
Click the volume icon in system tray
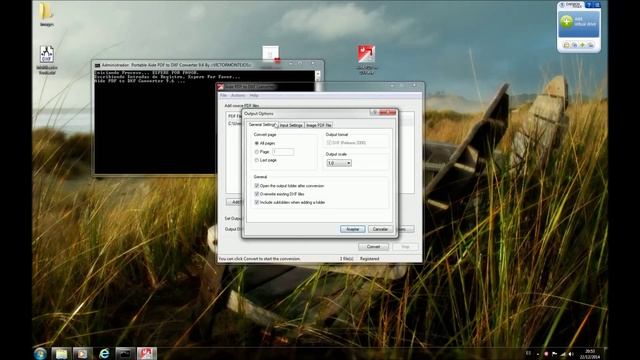point(571,354)
